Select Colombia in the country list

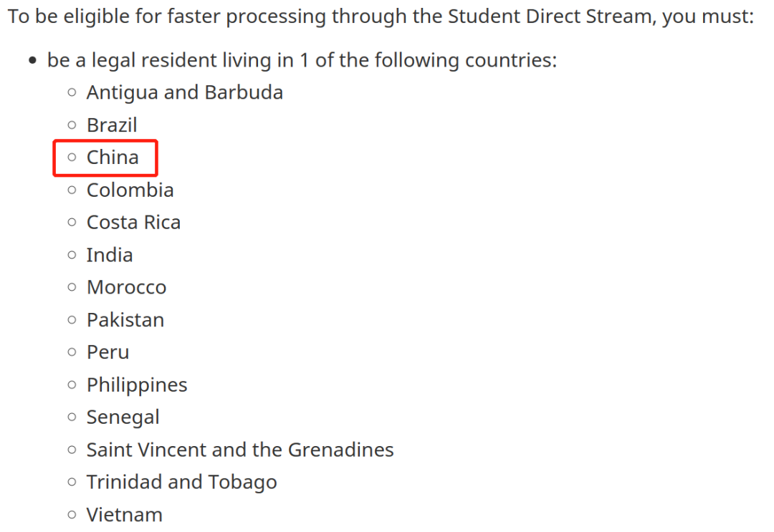pyautogui.click(x=130, y=190)
